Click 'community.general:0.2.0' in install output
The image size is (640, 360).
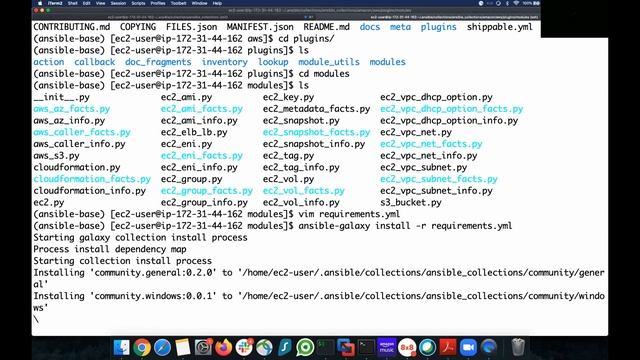pos(155,273)
